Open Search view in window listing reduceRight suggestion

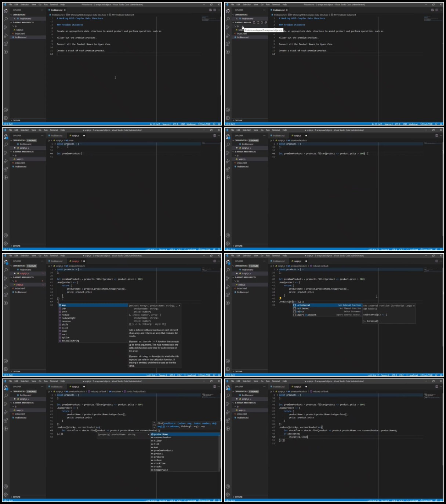point(6,270)
